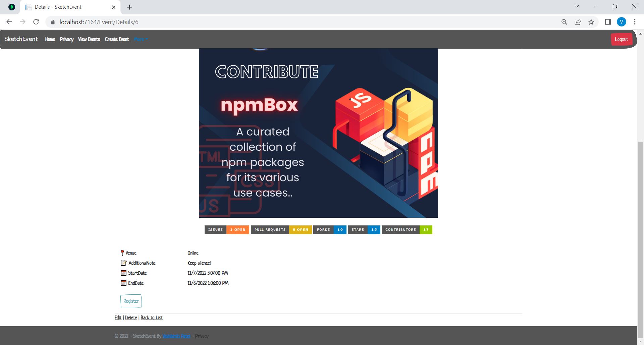Image resolution: width=644 pixels, height=345 pixels.
Task: Click the 'Keep silence!' note text
Action: pyautogui.click(x=199, y=263)
